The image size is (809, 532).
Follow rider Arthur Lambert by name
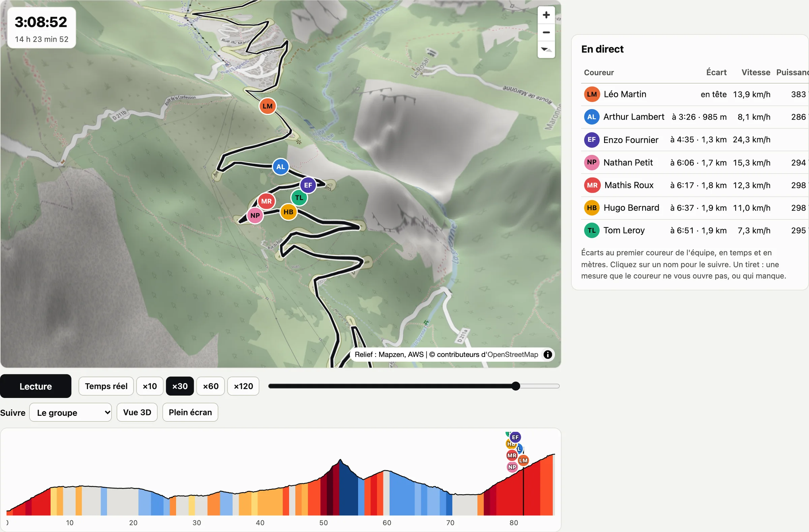[x=634, y=117]
